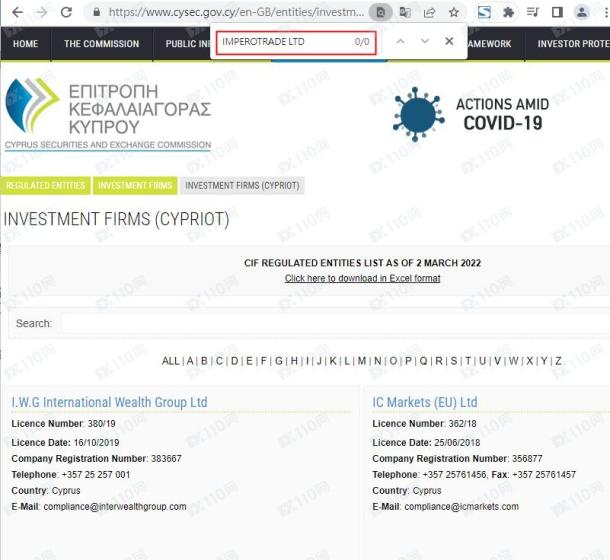The image size is (610, 560).
Task: Filter entities by letter X
Action: 529,361
